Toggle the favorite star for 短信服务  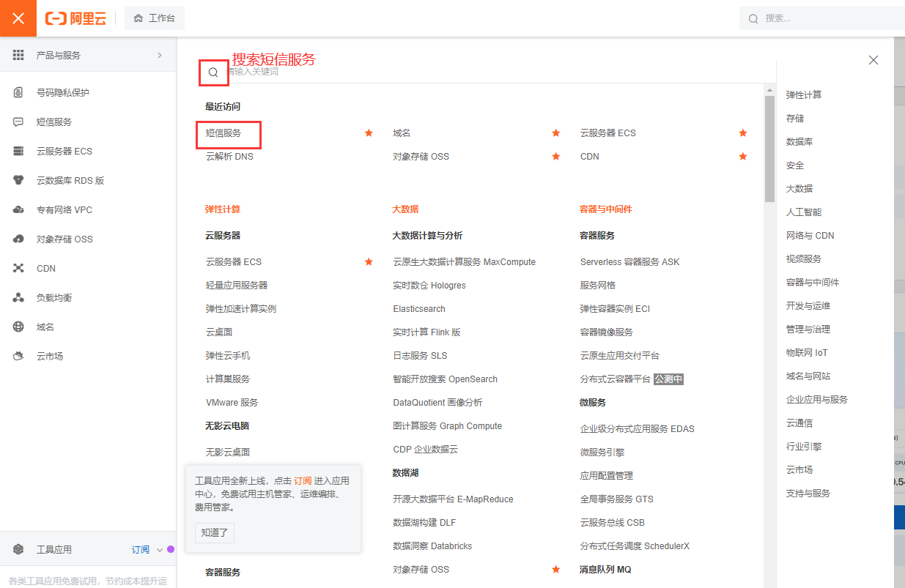click(x=369, y=133)
